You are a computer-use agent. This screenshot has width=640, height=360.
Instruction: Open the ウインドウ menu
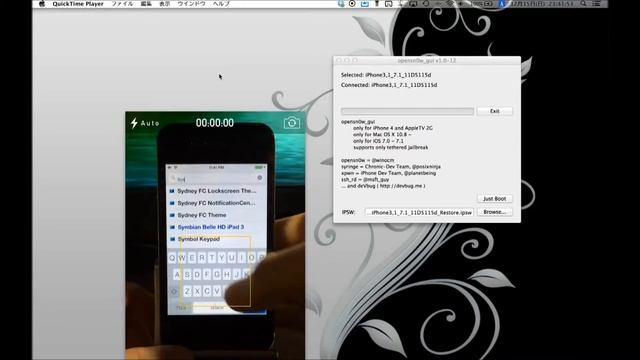pyautogui.click(x=191, y=4)
